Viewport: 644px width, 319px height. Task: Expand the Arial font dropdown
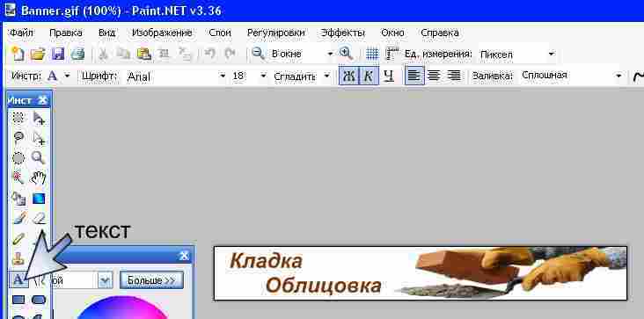click(223, 76)
